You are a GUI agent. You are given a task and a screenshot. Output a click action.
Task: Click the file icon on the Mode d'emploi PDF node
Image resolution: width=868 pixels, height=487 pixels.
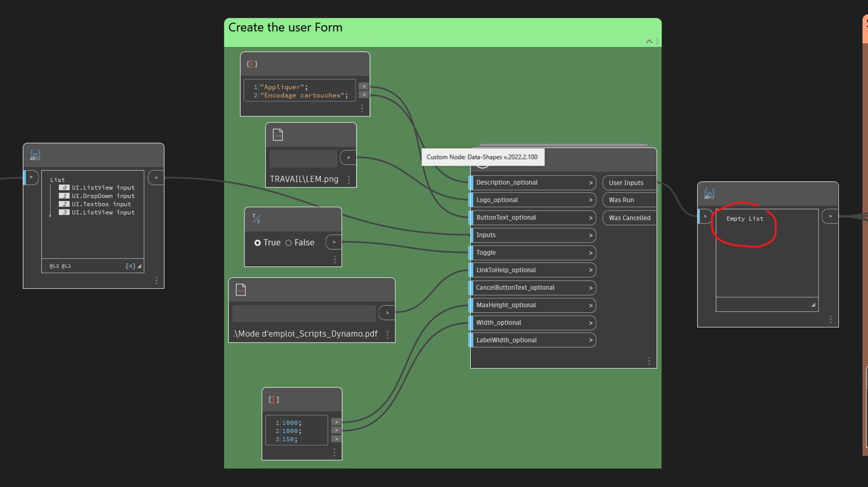[241, 289]
